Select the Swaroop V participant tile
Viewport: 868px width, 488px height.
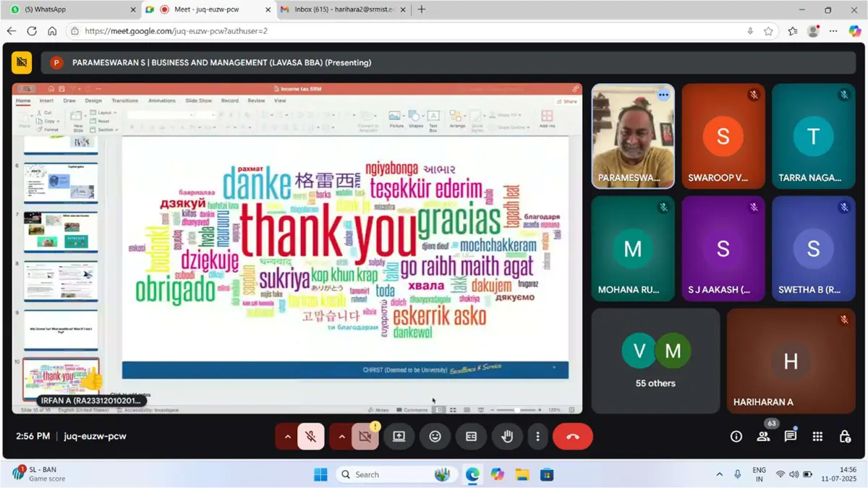[723, 137]
